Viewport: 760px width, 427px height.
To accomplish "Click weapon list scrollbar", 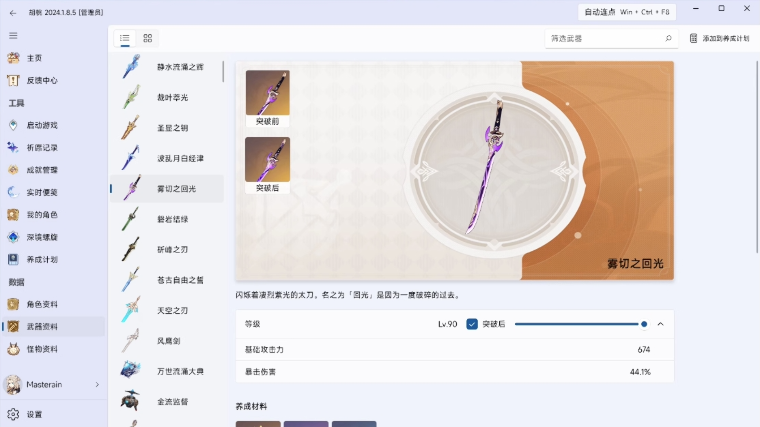I will (223, 72).
